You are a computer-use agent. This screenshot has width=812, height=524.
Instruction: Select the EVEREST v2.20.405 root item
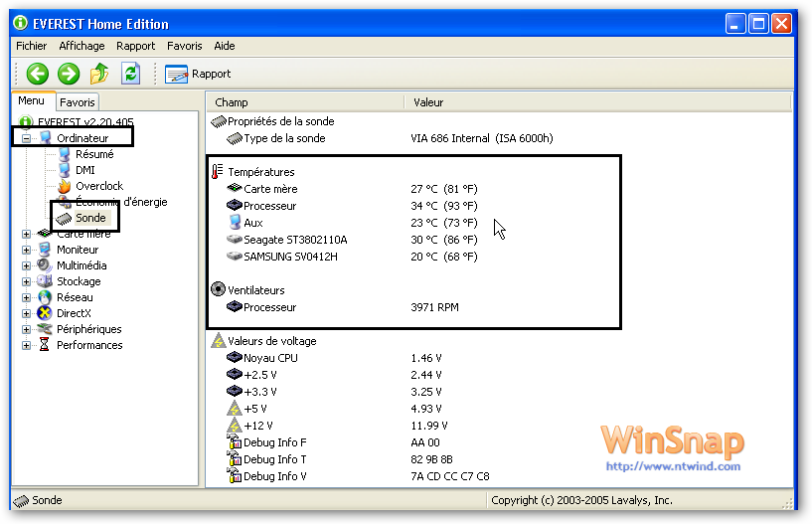click(x=85, y=122)
